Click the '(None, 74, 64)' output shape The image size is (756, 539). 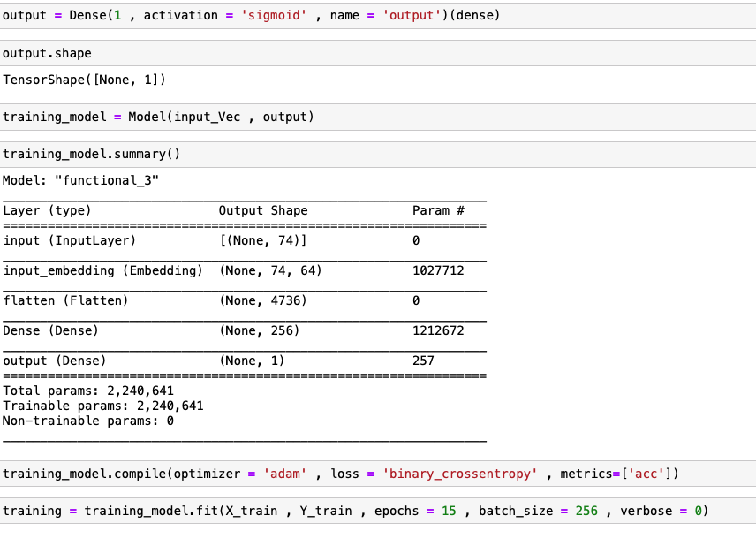click(x=270, y=270)
